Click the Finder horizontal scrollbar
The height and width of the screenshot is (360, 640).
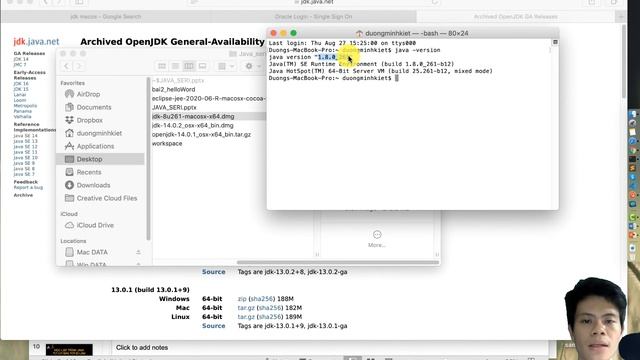tap(338, 262)
